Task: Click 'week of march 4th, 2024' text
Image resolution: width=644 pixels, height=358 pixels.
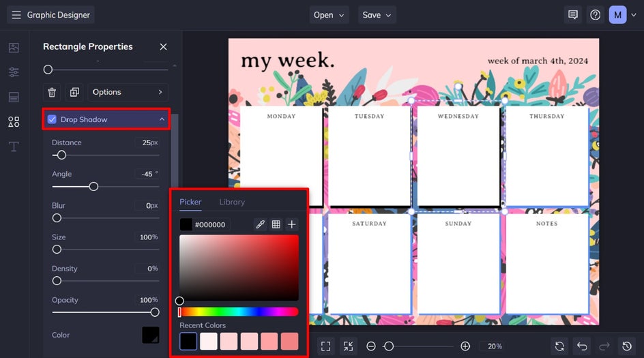Action: point(538,61)
